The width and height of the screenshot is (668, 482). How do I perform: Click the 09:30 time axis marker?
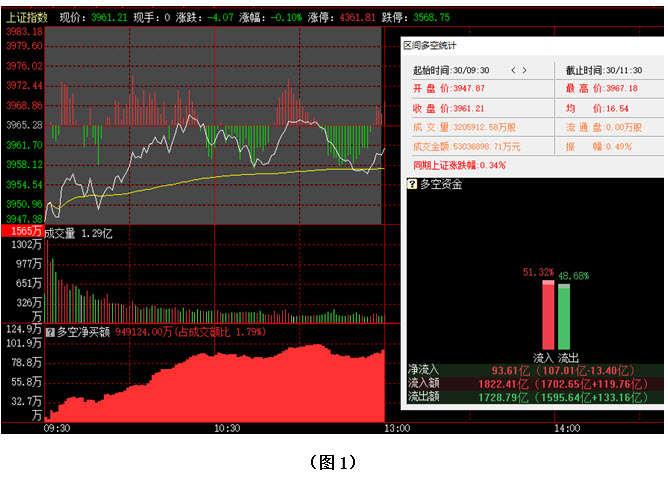pyautogui.click(x=57, y=429)
